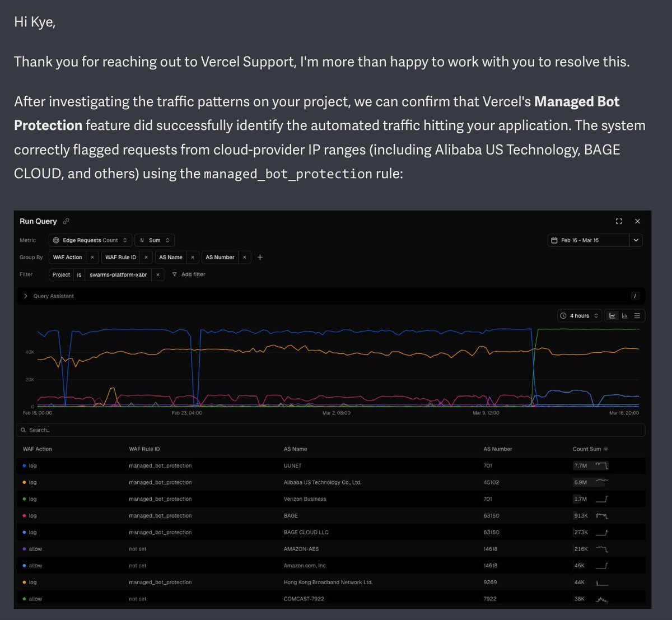
Task: Click the 'is' filter operator
Action: 79,274
